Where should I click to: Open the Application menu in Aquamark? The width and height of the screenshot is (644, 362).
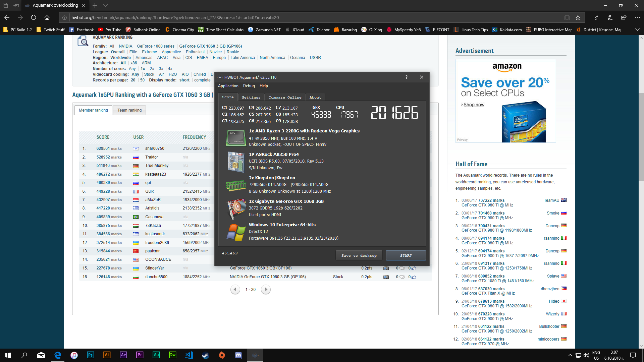pos(228,86)
